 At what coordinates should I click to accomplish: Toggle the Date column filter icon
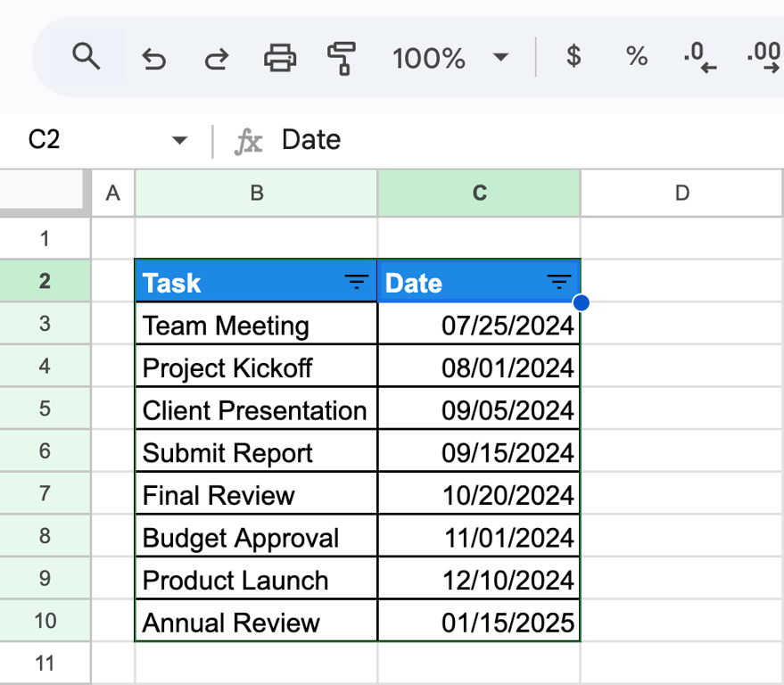(x=559, y=282)
